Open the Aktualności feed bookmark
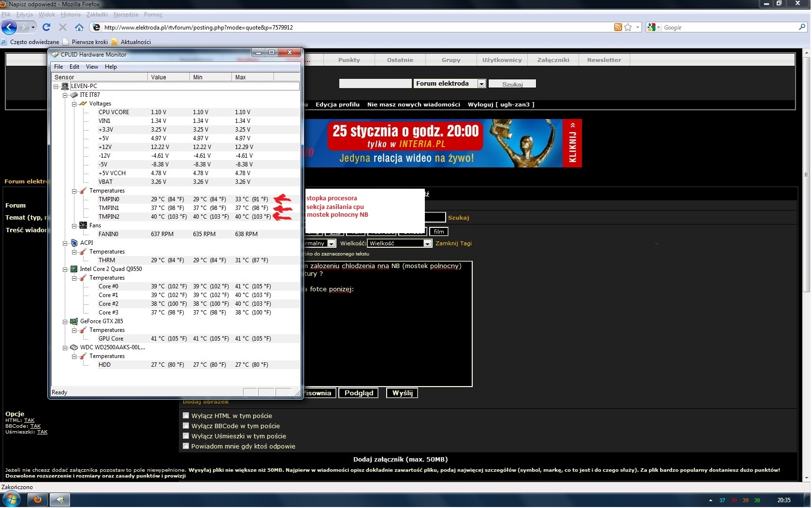Image resolution: width=812 pixels, height=508 pixels. pyautogui.click(x=131, y=42)
